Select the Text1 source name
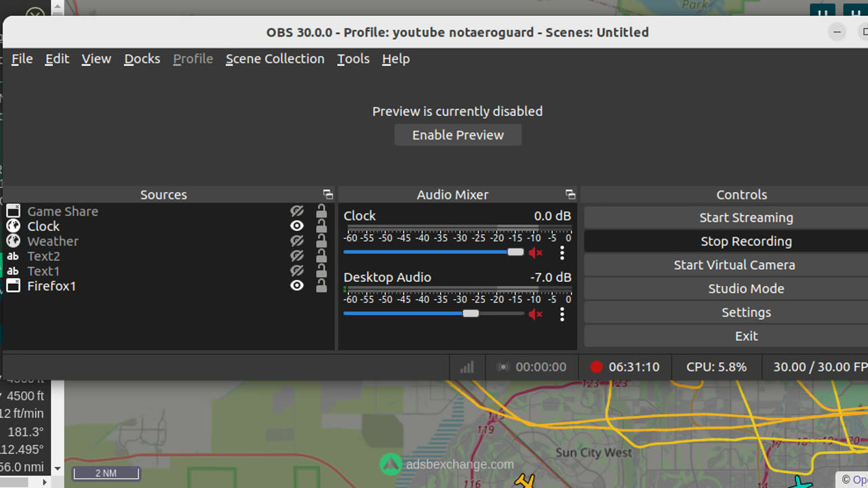 tap(43, 271)
